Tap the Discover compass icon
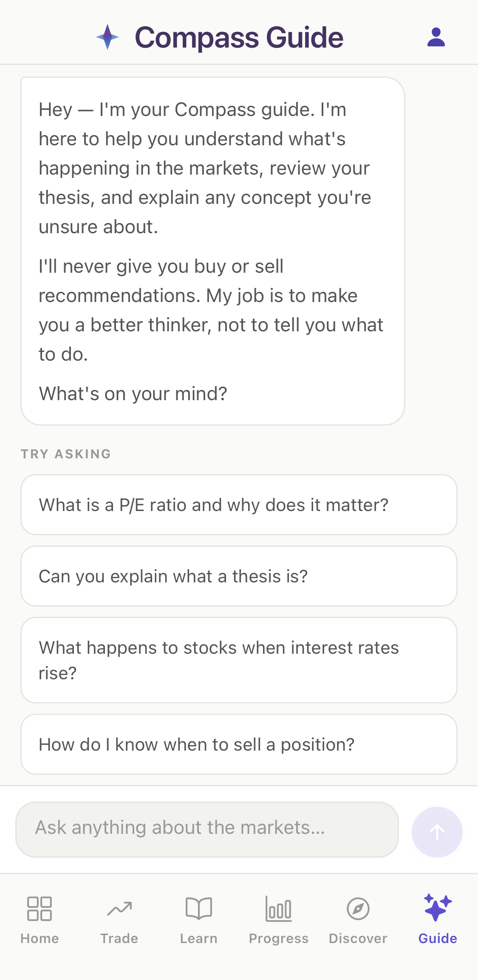The image size is (478, 980). (x=358, y=909)
